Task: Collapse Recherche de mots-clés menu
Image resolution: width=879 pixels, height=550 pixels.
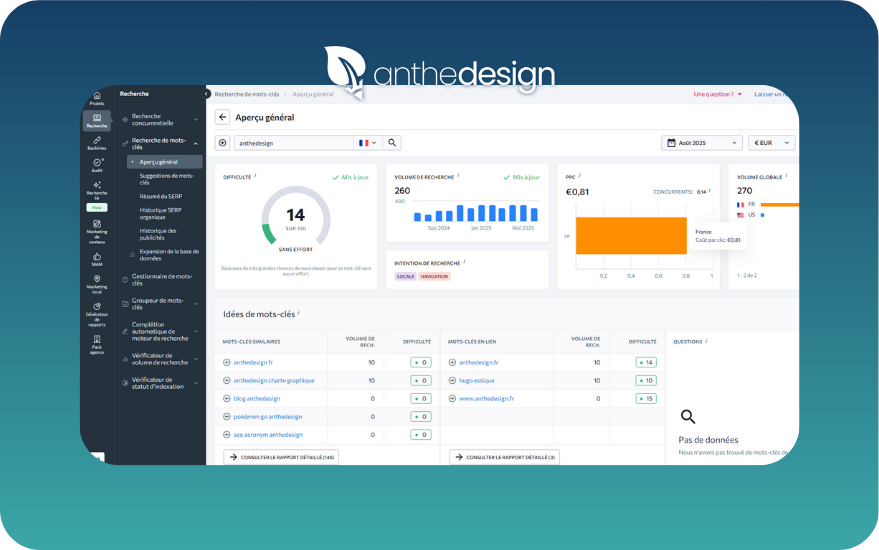Action: pos(196,144)
